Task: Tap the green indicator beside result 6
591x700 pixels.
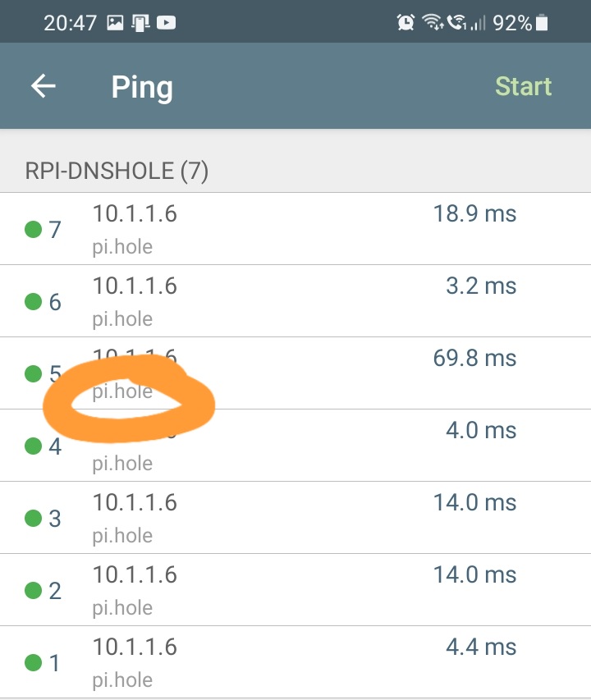Action: 33,301
